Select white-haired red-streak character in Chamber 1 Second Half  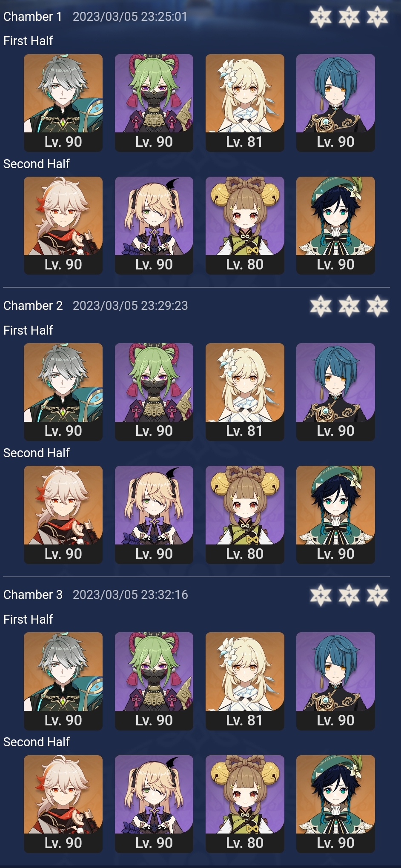point(63,225)
